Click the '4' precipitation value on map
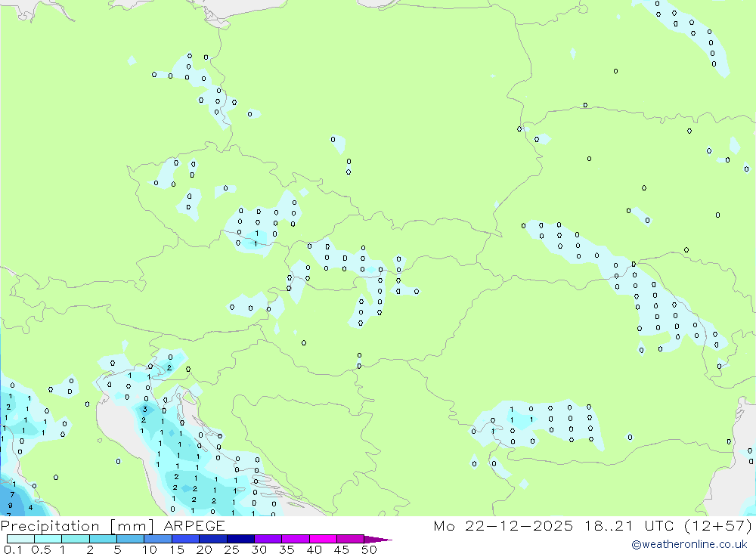The height and width of the screenshot is (554, 756). [x=31, y=507]
